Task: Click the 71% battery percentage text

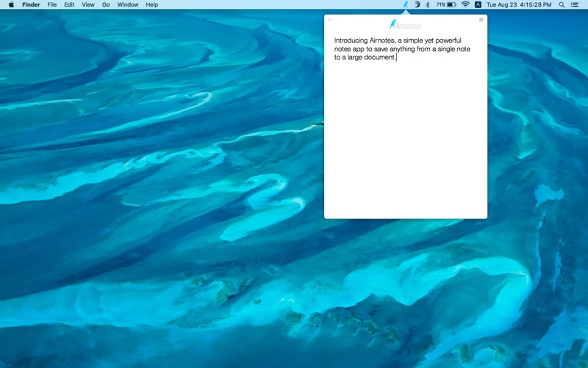Action: [440, 4]
